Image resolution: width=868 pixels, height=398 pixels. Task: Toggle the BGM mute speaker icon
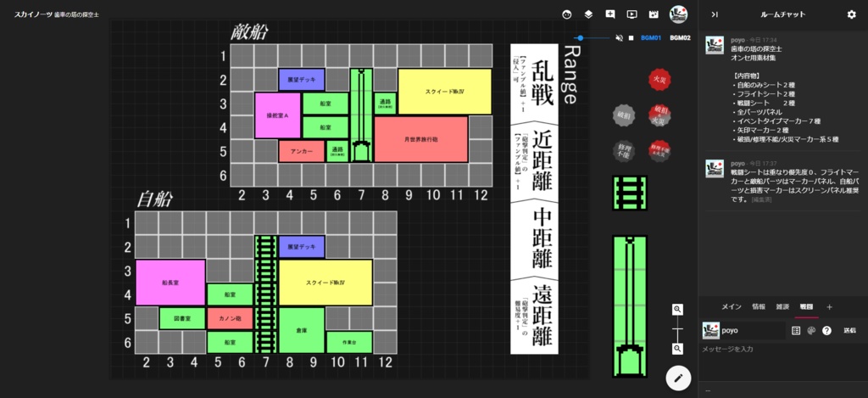click(x=619, y=38)
